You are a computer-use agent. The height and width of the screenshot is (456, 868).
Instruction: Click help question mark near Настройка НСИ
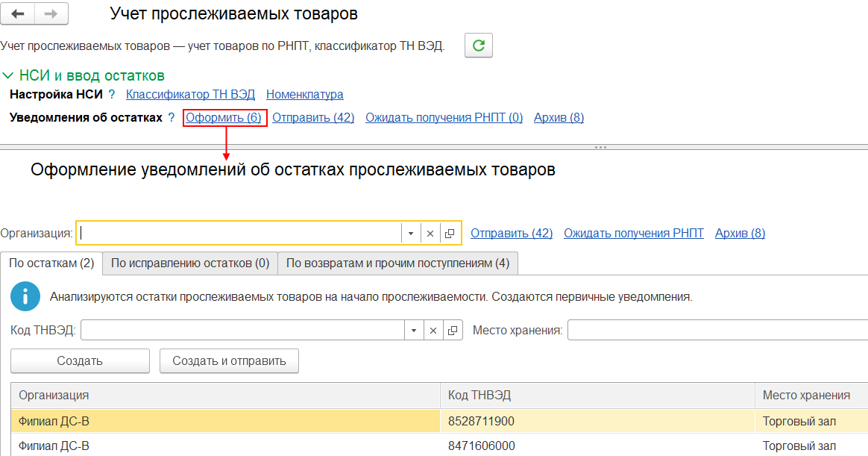[x=112, y=95]
